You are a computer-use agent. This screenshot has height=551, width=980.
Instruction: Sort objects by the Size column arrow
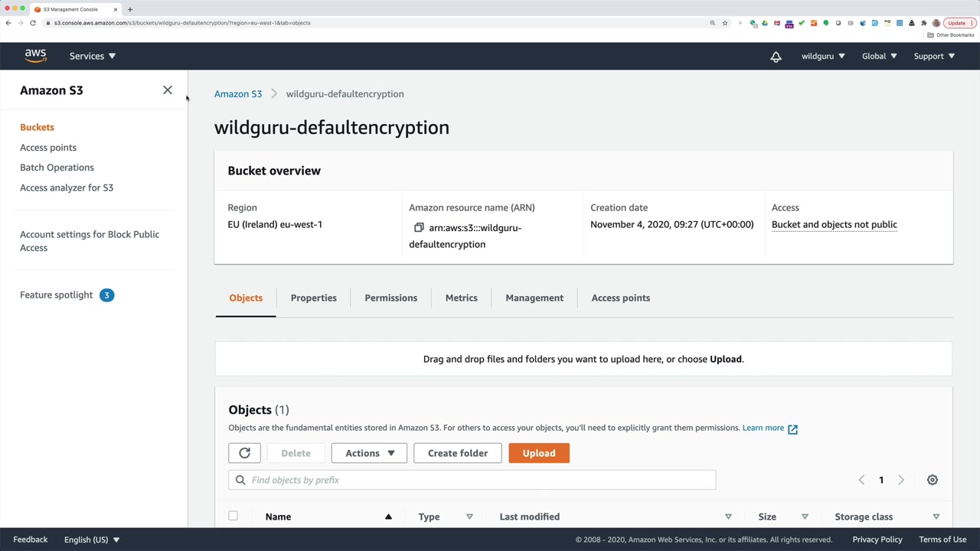coord(805,517)
